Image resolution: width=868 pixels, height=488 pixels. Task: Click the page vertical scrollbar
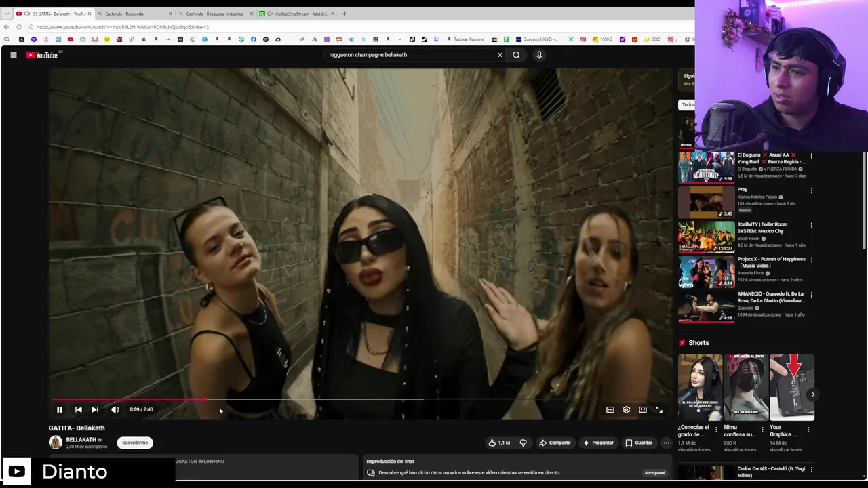[864, 200]
